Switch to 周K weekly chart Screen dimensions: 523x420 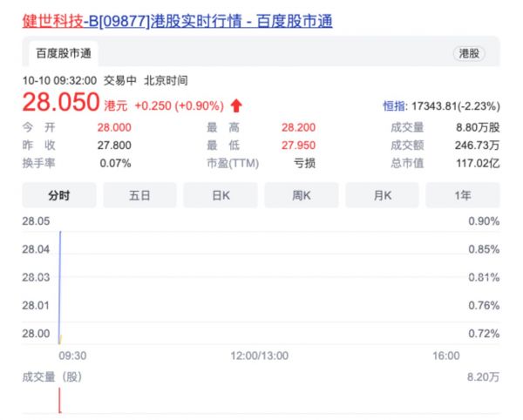(302, 195)
